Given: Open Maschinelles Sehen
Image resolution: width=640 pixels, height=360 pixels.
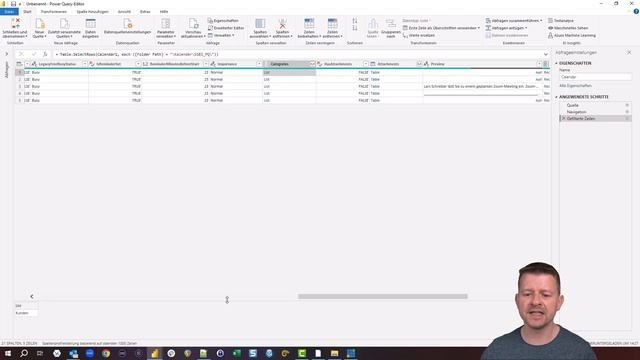Looking at the screenshot, I should click(x=568, y=28).
